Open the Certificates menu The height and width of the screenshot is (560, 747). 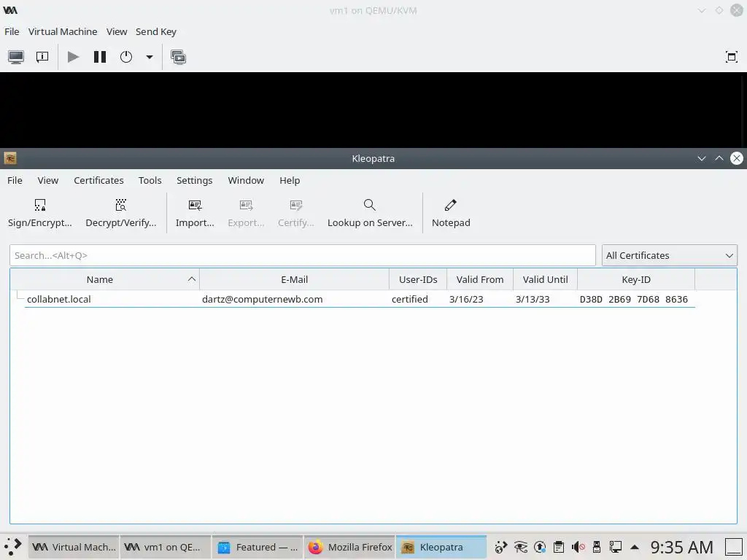98,181
